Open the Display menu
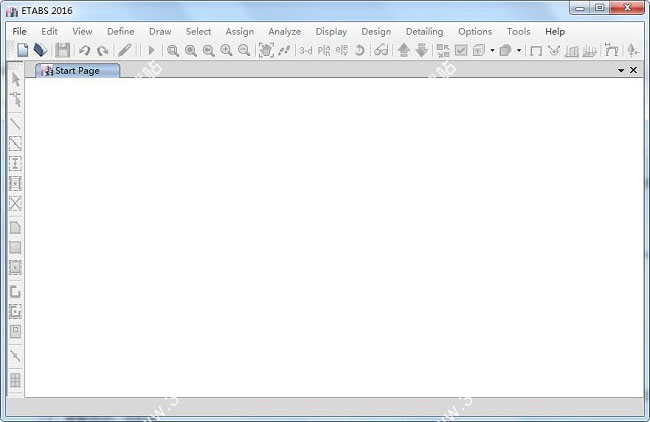650x422 pixels. pyautogui.click(x=331, y=32)
